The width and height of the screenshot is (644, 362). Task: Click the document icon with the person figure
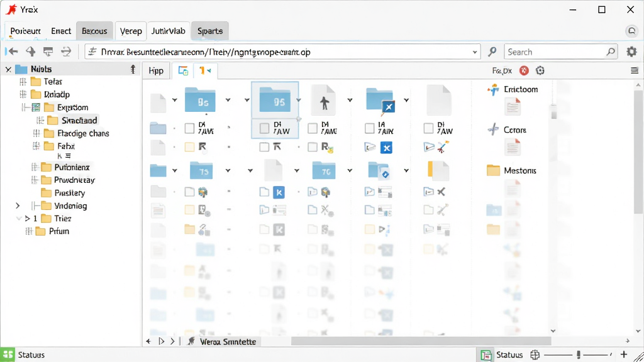324,100
